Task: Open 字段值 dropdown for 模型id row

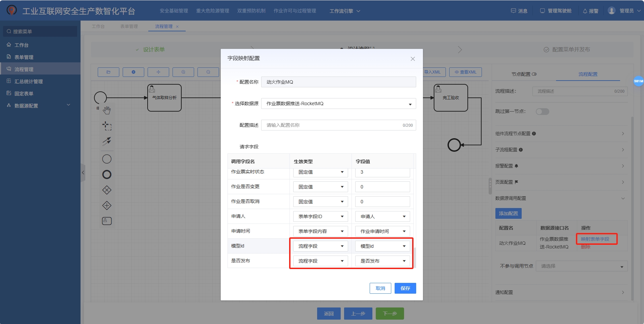Action: point(382,246)
